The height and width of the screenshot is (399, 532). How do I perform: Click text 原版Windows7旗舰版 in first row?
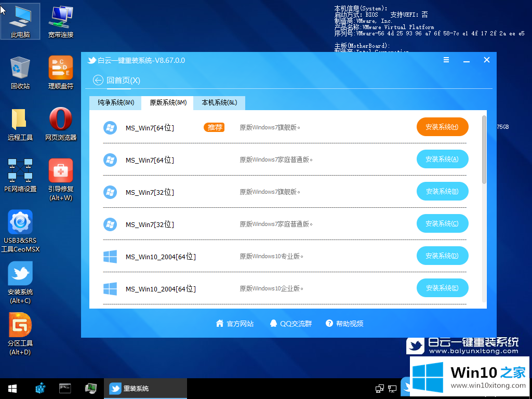point(270,128)
